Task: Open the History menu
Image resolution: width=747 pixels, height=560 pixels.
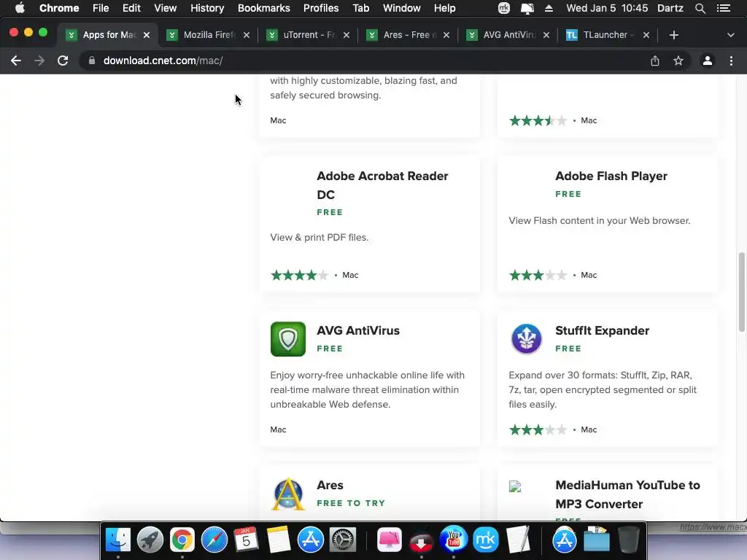Action: (x=207, y=8)
